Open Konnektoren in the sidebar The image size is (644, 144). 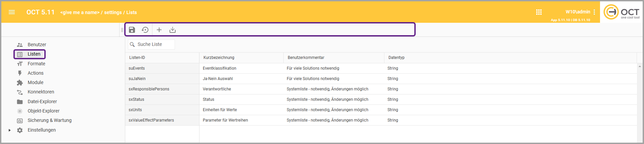point(41,92)
